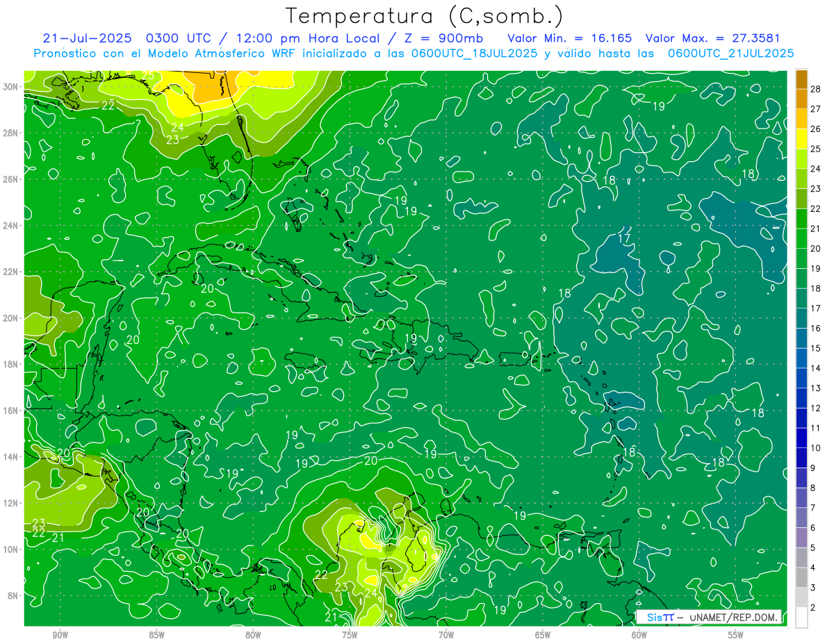The image size is (834, 644).
Task: Click the "0600UTC_21JUL2025" valid-until timestamp
Action: coord(730,53)
